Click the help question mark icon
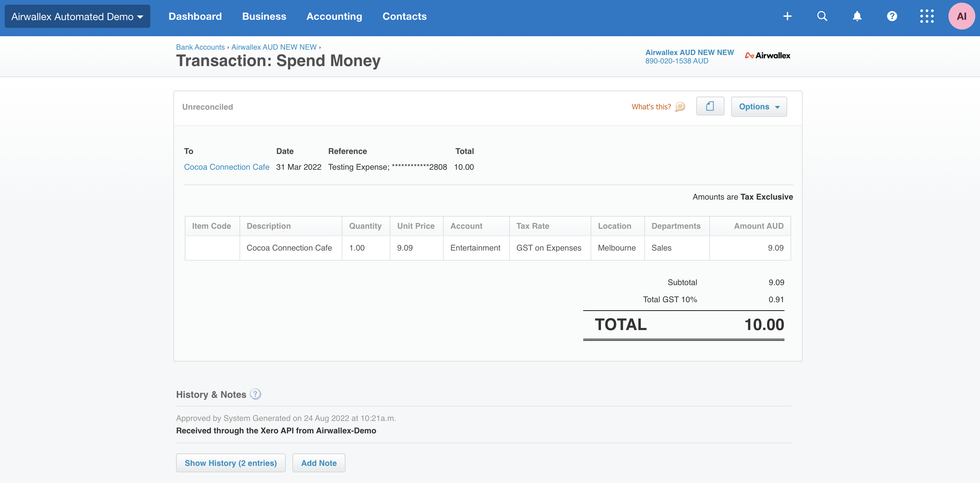 (x=892, y=16)
